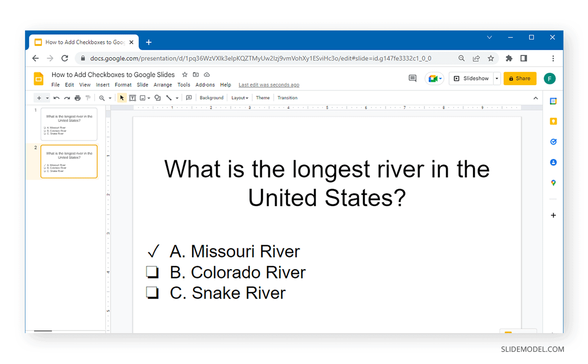Open Google Keep in the side panel
This screenshot has width=588, height=364.
click(553, 121)
